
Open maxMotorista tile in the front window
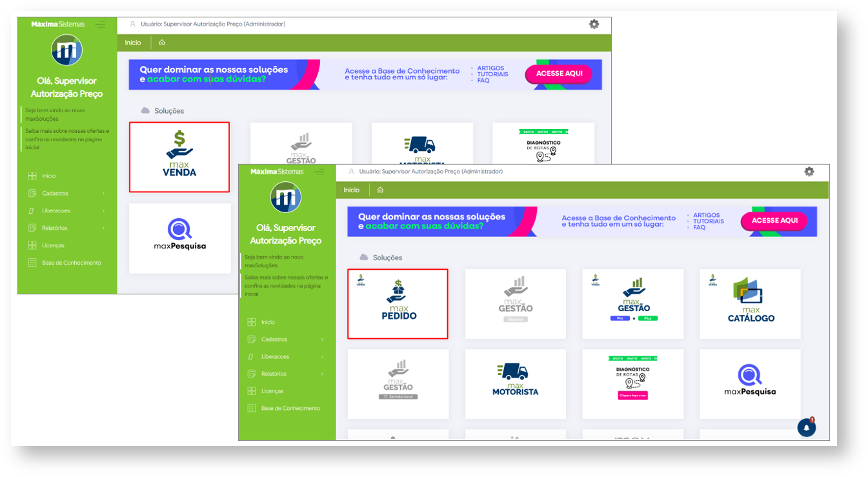[x=516, y=385]
